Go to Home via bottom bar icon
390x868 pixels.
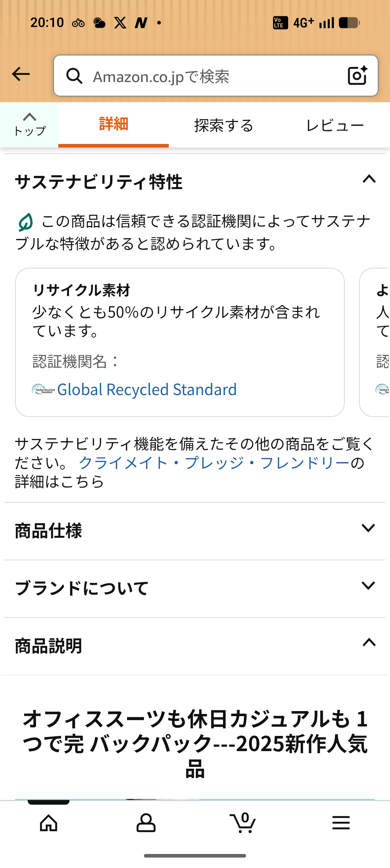[49, 823]
